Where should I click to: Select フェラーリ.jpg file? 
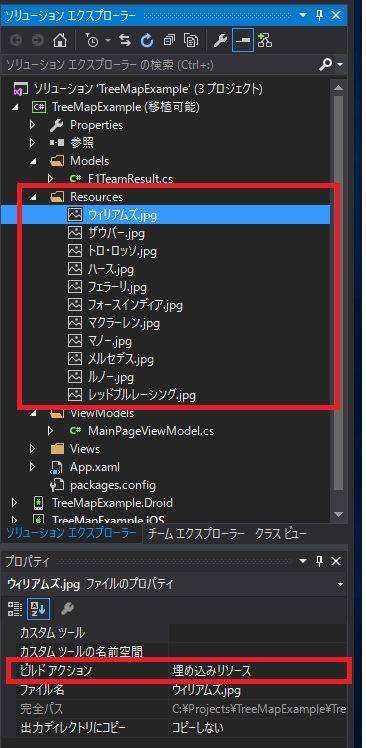117,287
